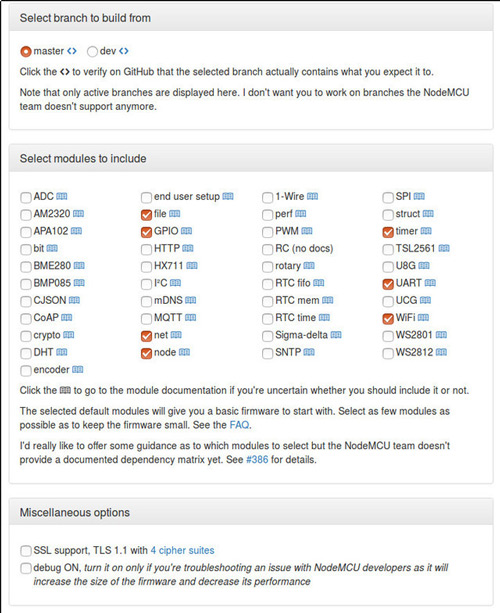
Task: Open the ADC module documentation book icon
Action: pos(62,196)
